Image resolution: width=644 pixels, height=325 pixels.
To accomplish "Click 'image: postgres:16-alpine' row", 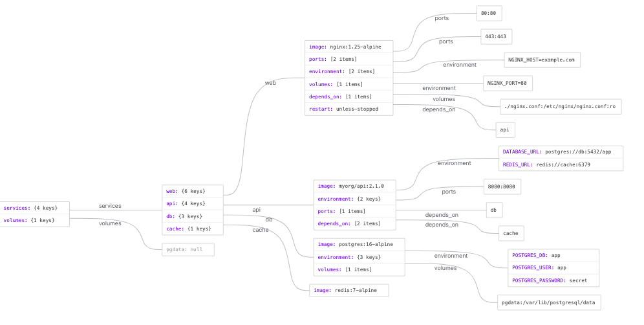I will [359, 244].
